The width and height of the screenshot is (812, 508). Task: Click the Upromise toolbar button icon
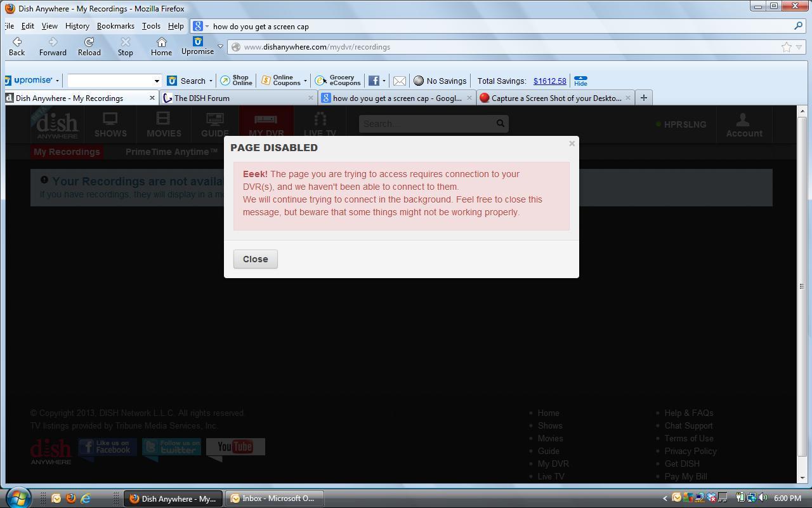pyautogui.click(x=197, y=46)
